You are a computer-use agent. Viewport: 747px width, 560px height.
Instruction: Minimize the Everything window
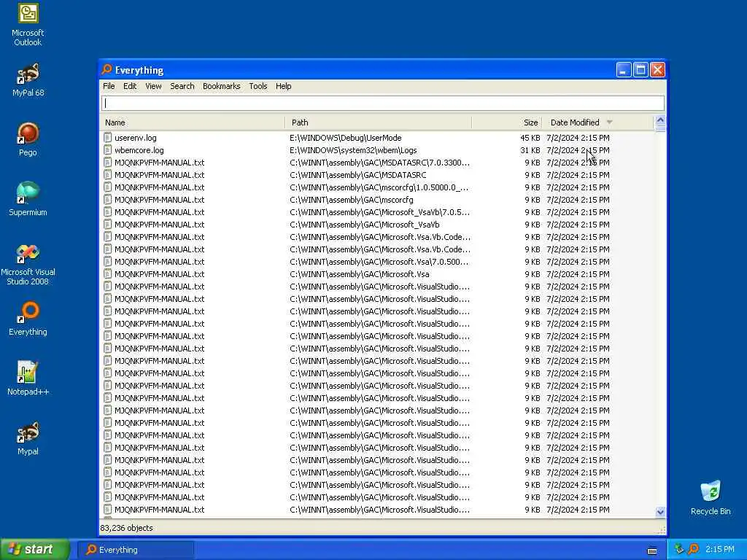click(624, 70)
